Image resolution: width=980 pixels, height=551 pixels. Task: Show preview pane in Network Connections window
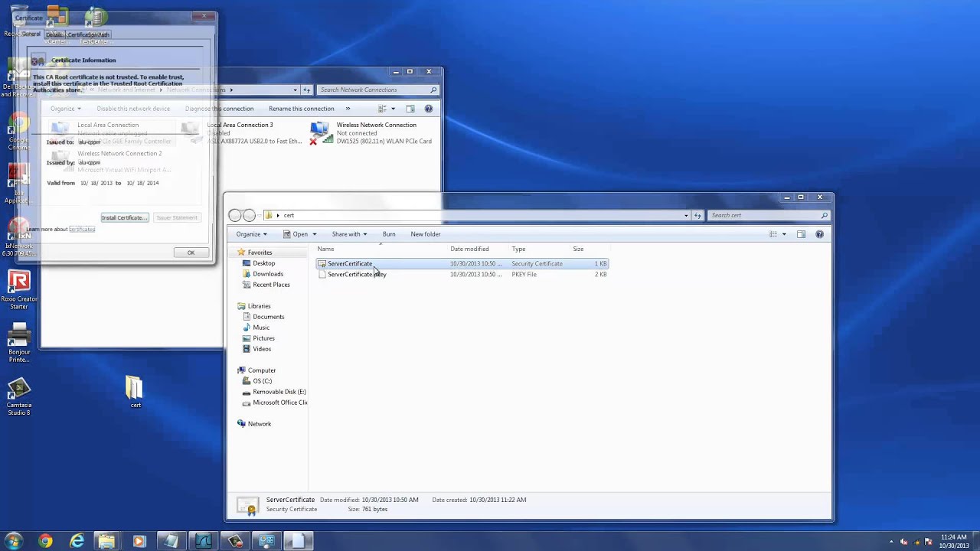pos(410,109)
